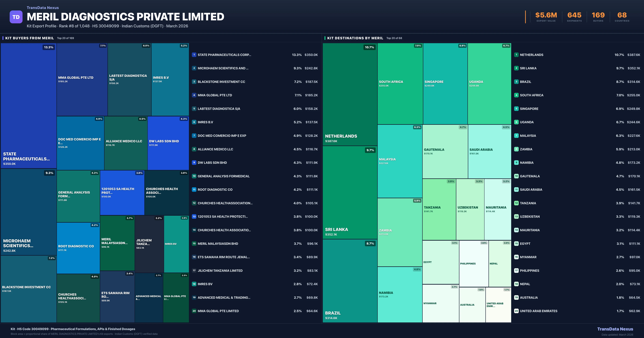Open Kit Buyers From Meril section header
This screenshot has width=644, height=338.
point(30,38)
